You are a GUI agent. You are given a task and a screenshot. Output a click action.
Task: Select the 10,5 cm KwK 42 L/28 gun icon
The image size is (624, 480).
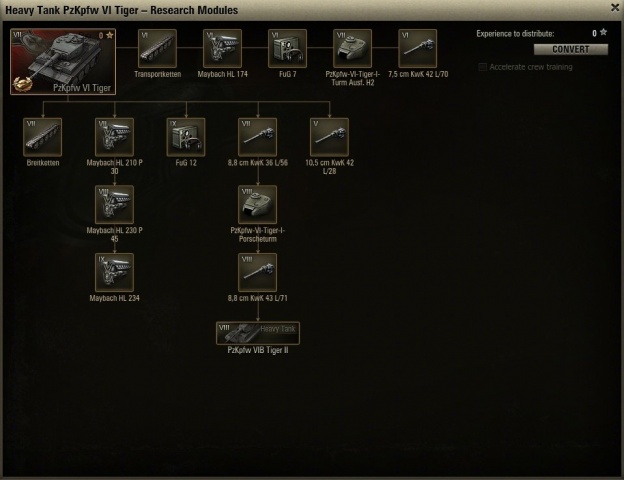[330, 137]
